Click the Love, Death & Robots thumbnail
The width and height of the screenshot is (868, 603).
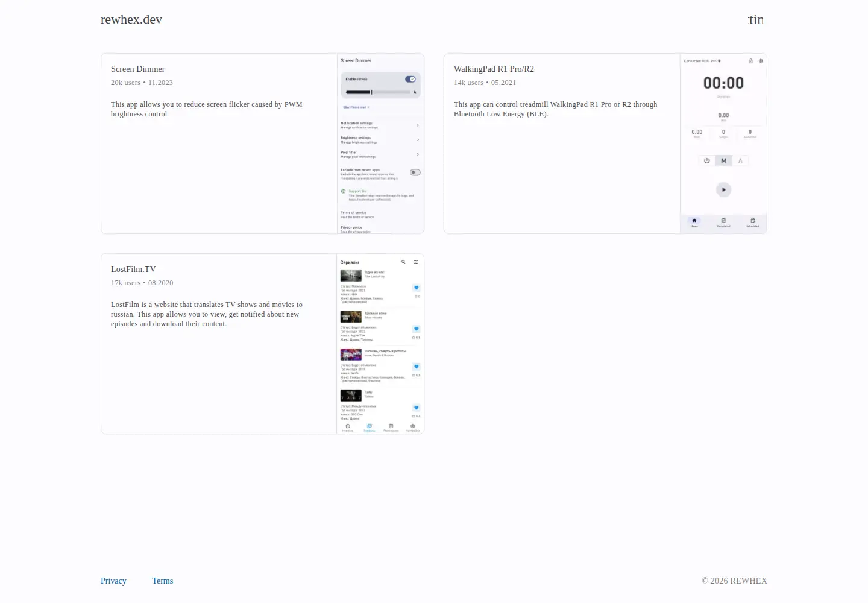pos(351,355)
